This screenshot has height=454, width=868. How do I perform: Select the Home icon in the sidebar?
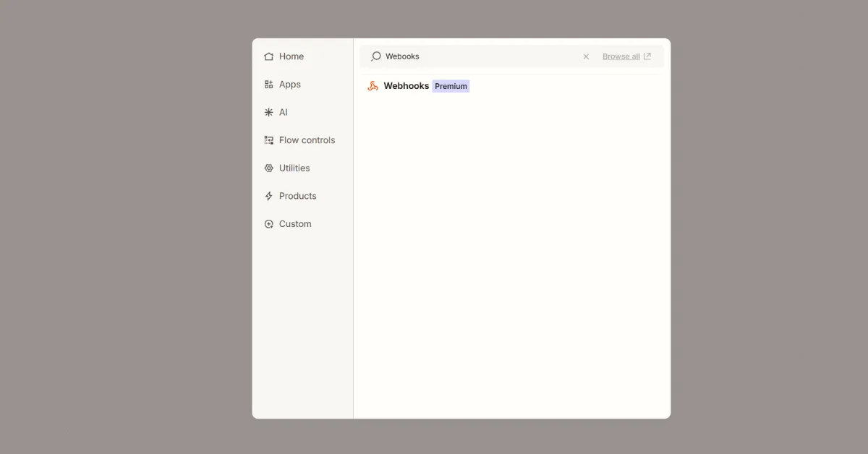click(268, 56)
